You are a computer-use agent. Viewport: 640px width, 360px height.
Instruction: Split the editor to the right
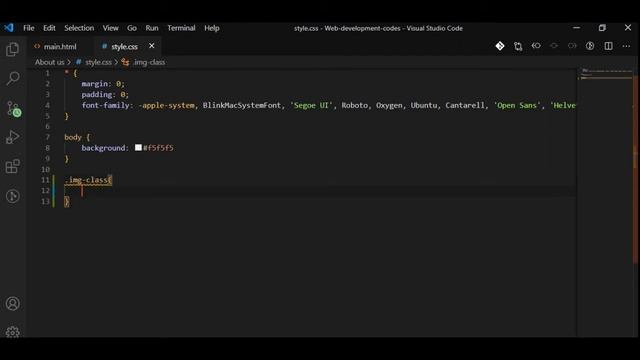click(x=608, y=46)
